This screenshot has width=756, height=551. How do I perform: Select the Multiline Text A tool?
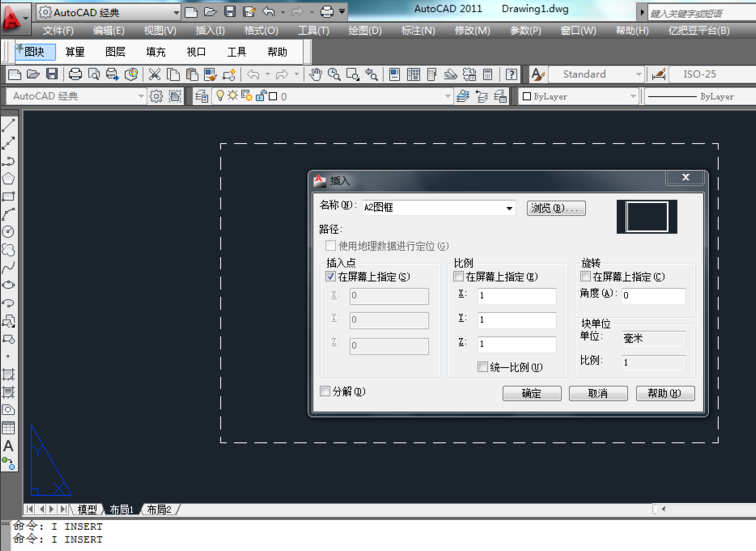9,446
